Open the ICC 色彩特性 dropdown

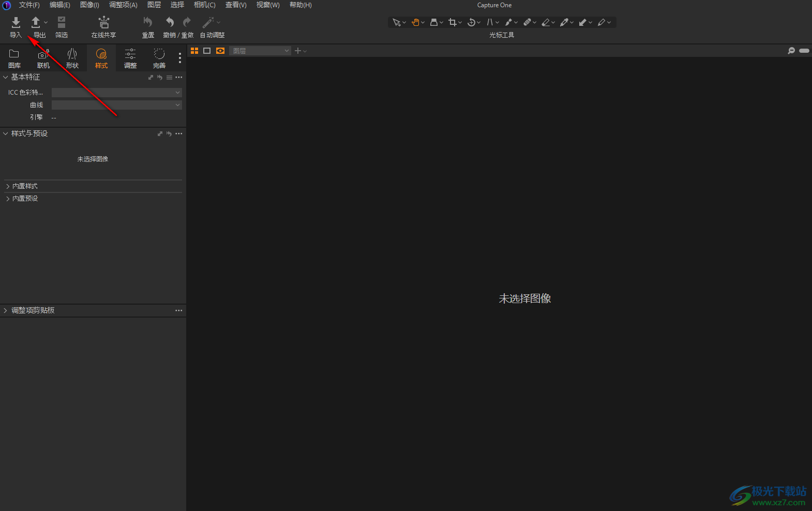click(x=116, y=93)
